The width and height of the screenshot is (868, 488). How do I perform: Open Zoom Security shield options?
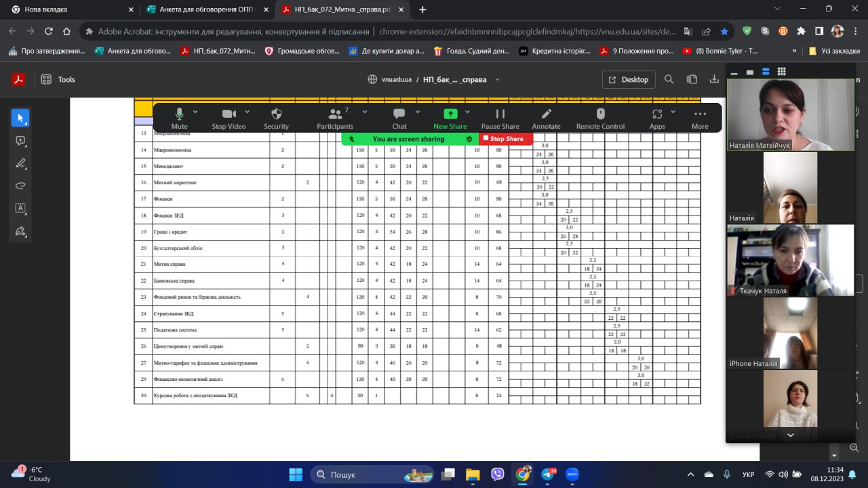click(276, 117)
